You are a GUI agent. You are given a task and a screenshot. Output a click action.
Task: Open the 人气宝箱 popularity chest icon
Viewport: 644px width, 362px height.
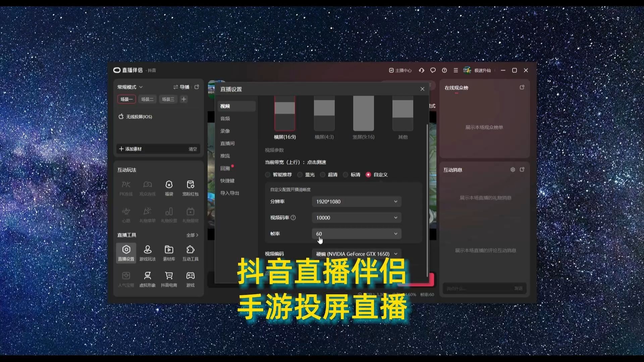point(126,280)
